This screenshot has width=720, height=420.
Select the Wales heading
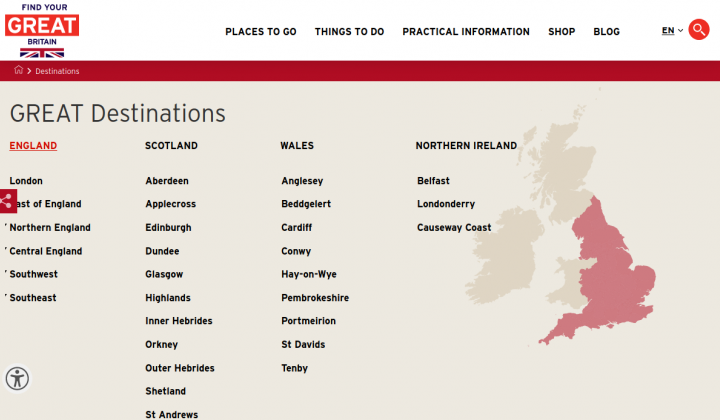(297, 146)
